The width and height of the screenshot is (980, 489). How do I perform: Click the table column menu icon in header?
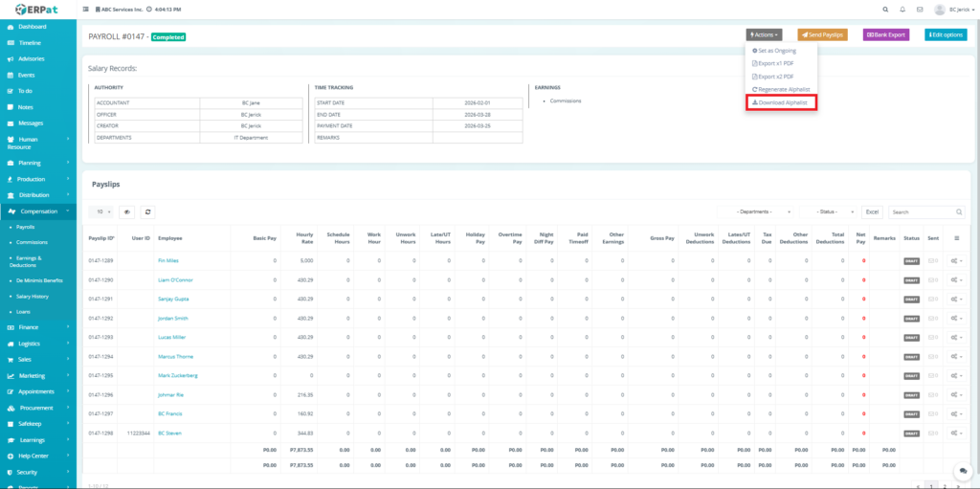(x=958, y=237)
